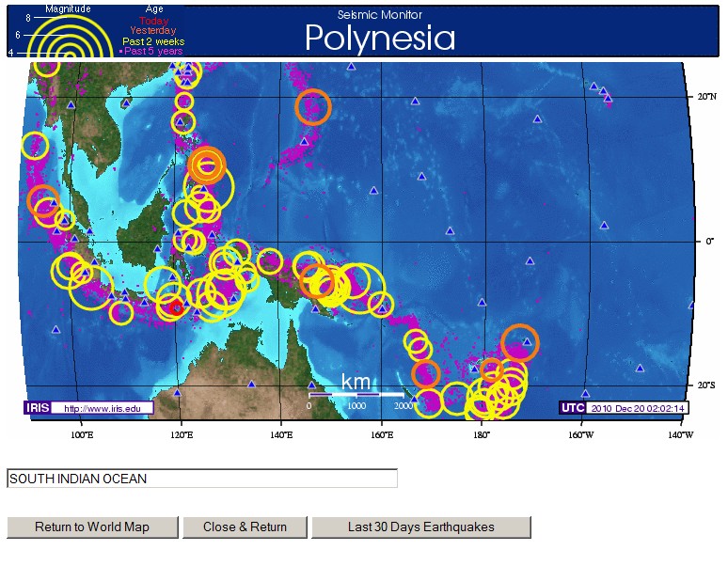Click the Close & Return button
Viewport: 728px width, 566px height.
[245, 527]
